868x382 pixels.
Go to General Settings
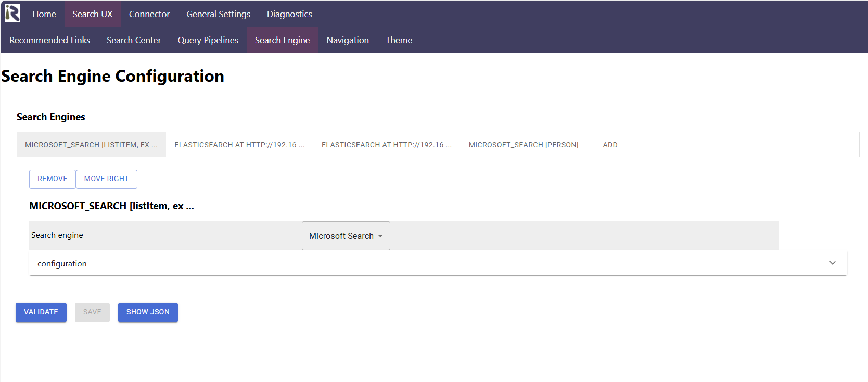[219, 14]
